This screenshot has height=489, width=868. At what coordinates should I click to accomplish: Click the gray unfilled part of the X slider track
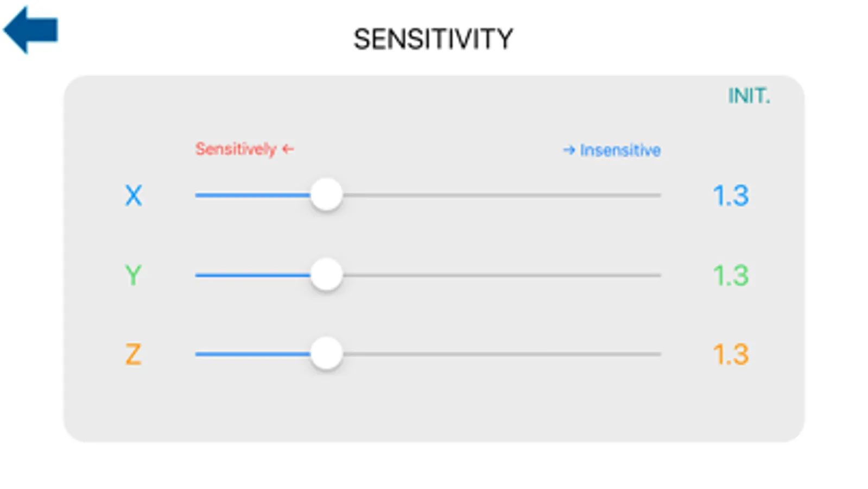click(x=499, y=195)
